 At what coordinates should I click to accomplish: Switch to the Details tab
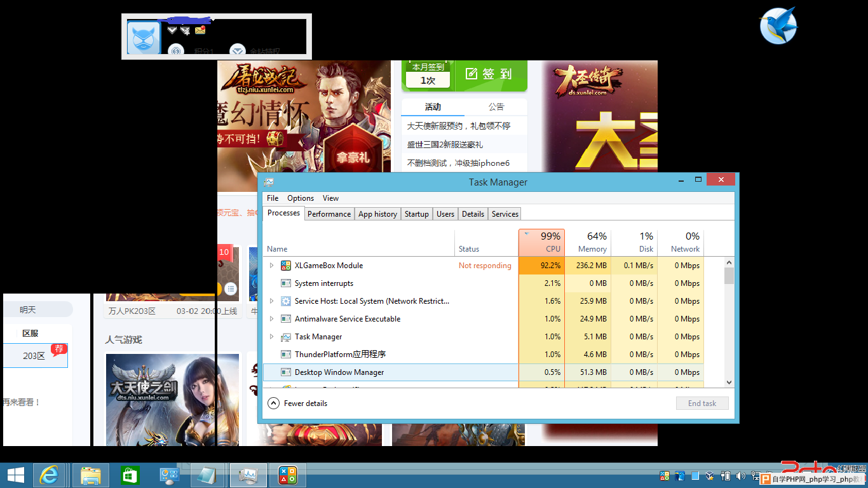(x=473, y=214)
